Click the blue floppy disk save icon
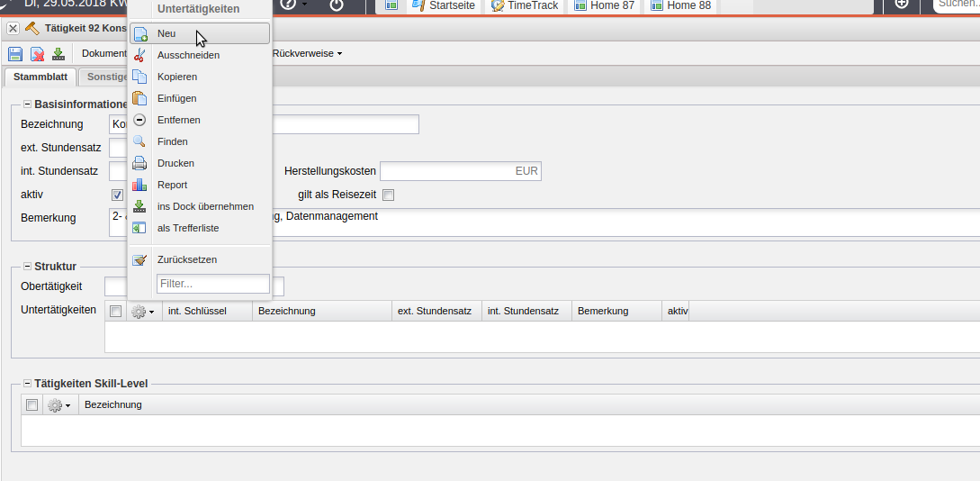The image size is (980, 481). click(x=15, y=54)
